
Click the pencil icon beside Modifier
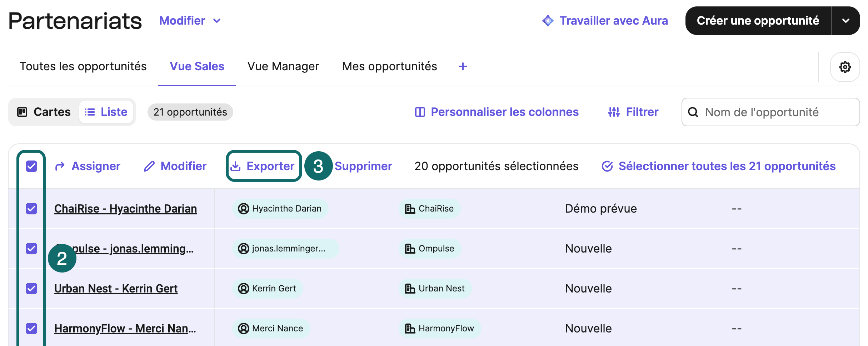pos(149,166)
